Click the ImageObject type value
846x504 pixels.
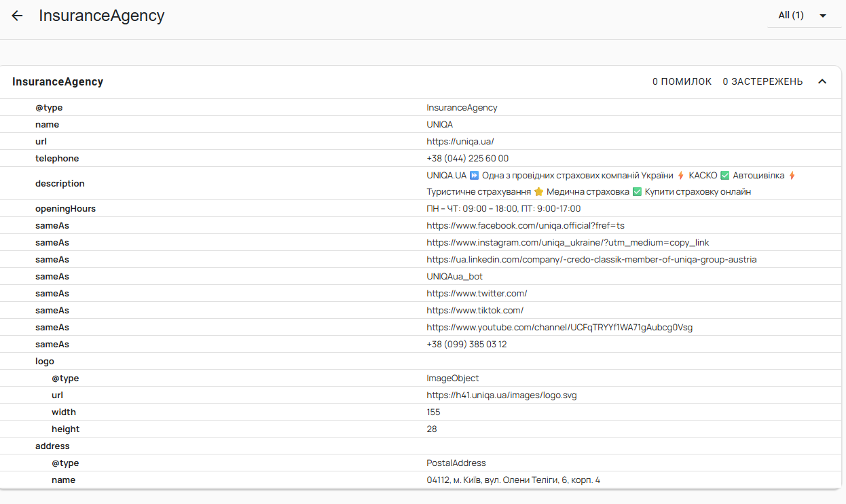coord(453,378)
